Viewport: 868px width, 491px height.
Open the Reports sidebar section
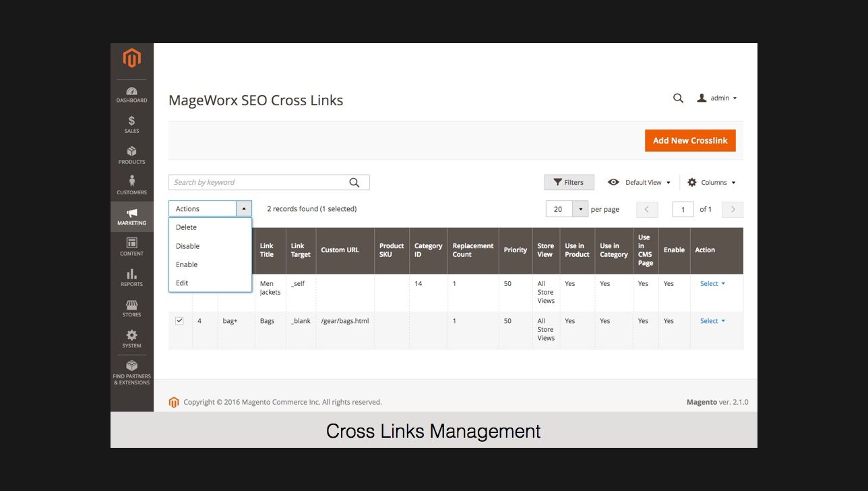click(x=132, y=278)
